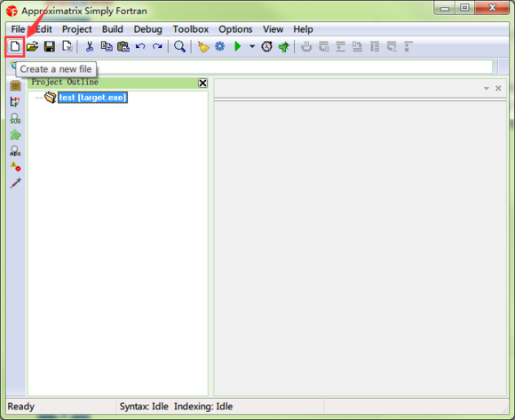Click the scissors Cut icon
This screenshot has width=515, height=420.
(90, 47)
